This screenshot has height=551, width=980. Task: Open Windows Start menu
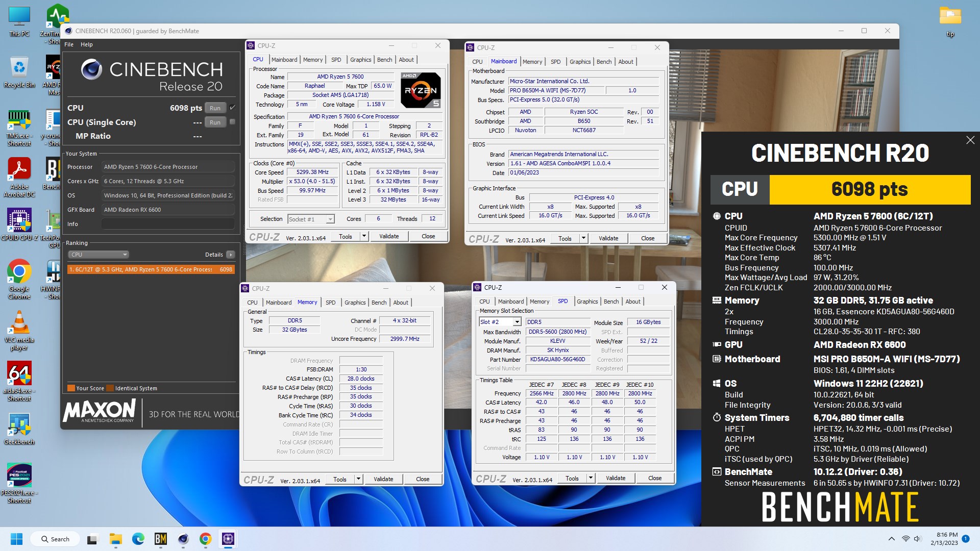16,539
